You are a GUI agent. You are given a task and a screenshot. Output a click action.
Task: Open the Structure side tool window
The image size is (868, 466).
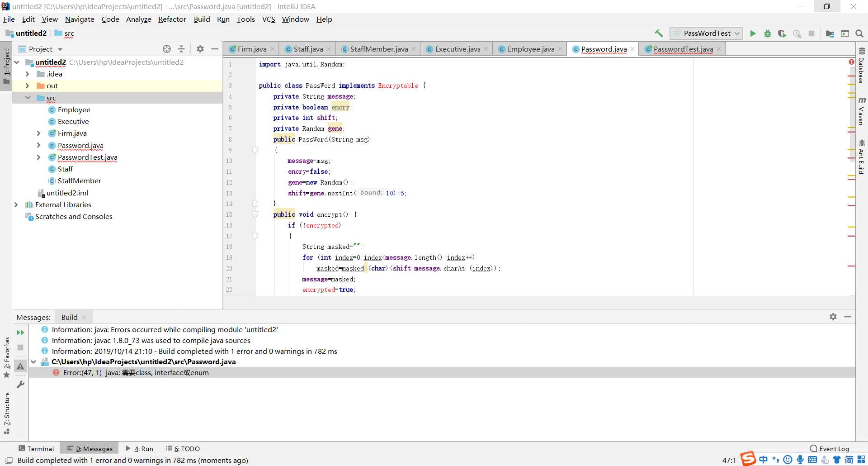coord(6,413)
